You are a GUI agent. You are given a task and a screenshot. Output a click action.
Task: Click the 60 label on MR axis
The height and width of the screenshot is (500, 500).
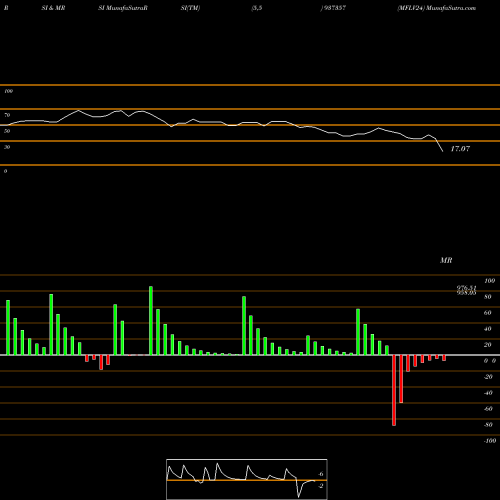click(x=488, y=313)
